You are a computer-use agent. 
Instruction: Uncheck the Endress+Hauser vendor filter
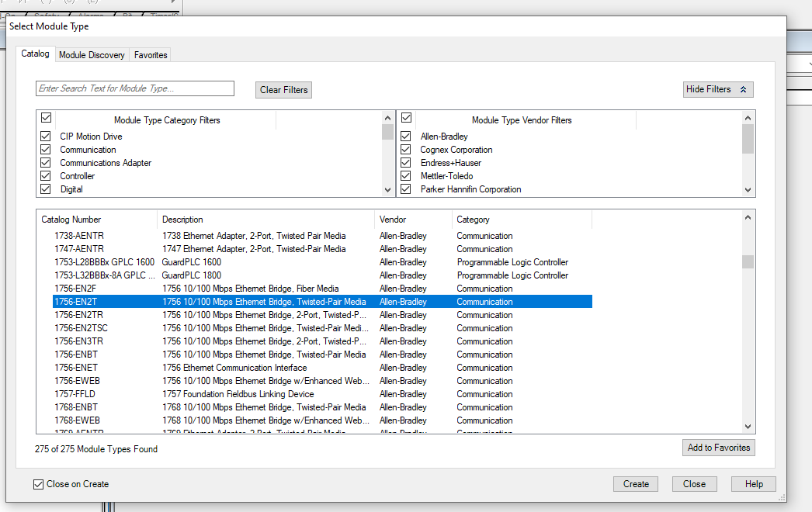pos(406,163)
